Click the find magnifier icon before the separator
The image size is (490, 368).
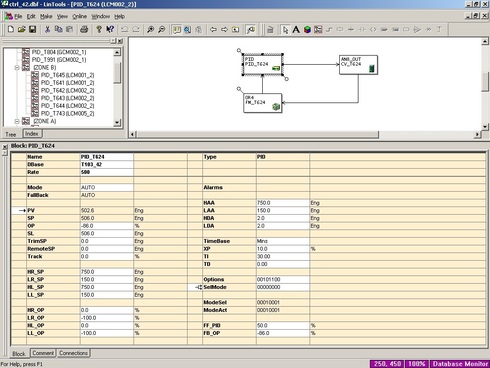pyautogui.click(x=251, y=29)
